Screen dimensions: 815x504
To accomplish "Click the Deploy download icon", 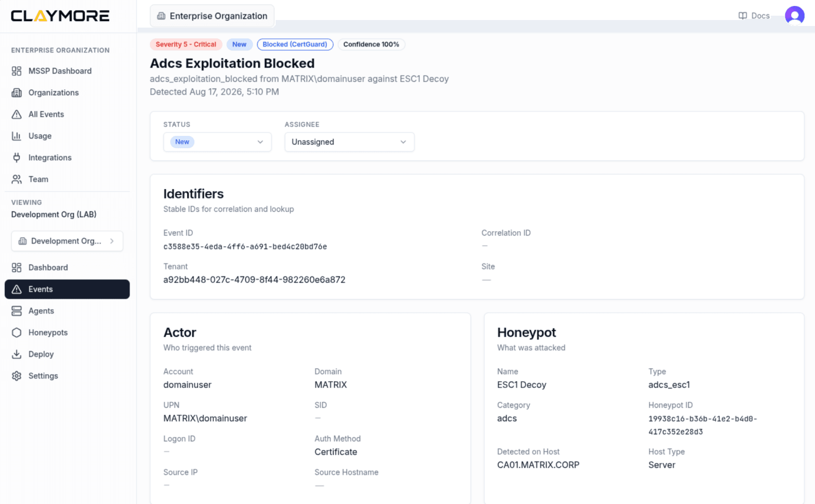I will click(17, 354).
